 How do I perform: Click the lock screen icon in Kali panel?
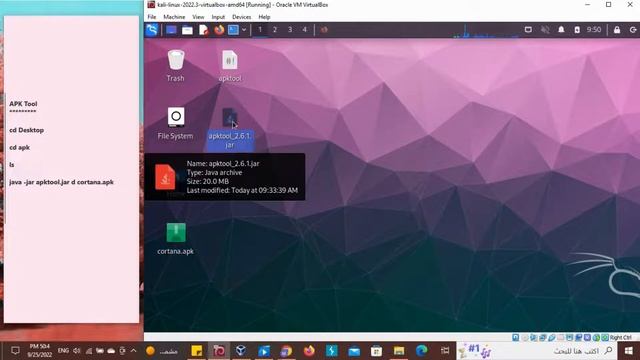[x=617, y=30]
